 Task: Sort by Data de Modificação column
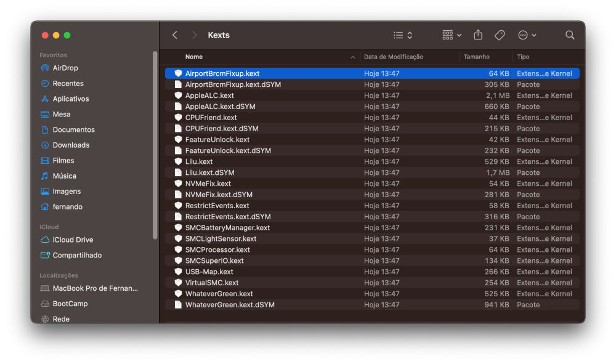pos(393,57)
